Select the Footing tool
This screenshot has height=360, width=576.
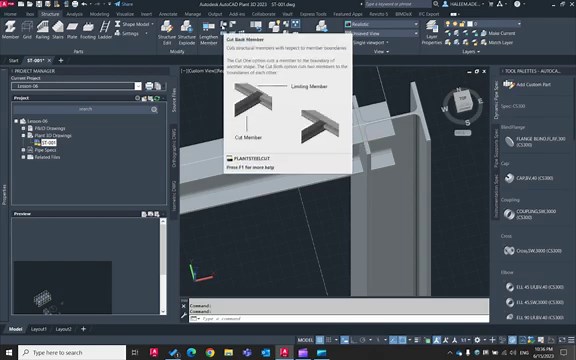(88, 30)
